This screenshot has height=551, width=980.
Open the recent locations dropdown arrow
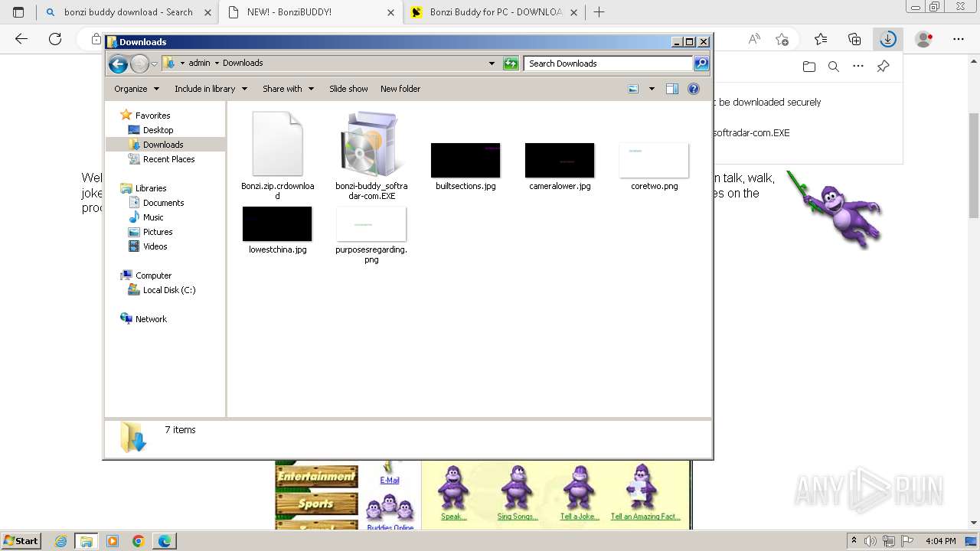click(154, 64)
